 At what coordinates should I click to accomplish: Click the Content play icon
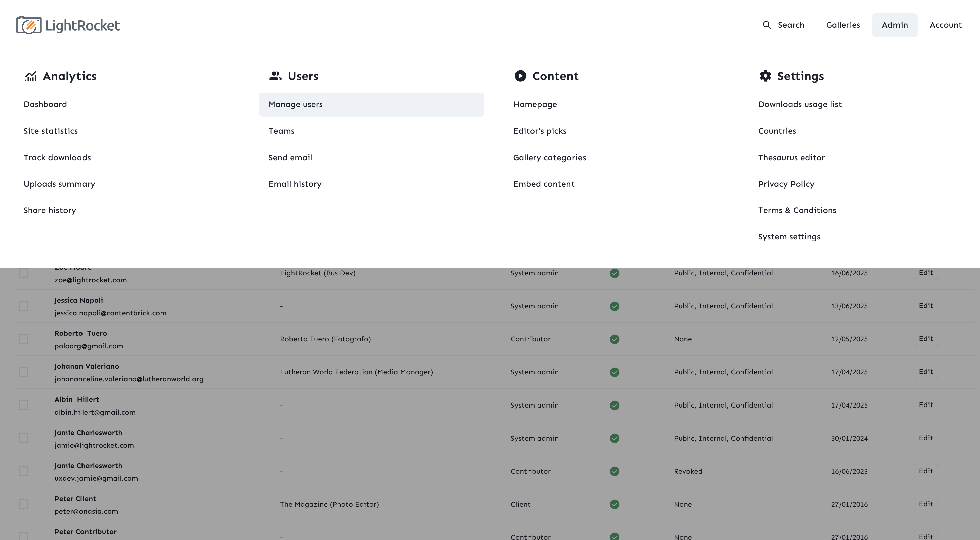pyautogui.click(x=520, y=76)
